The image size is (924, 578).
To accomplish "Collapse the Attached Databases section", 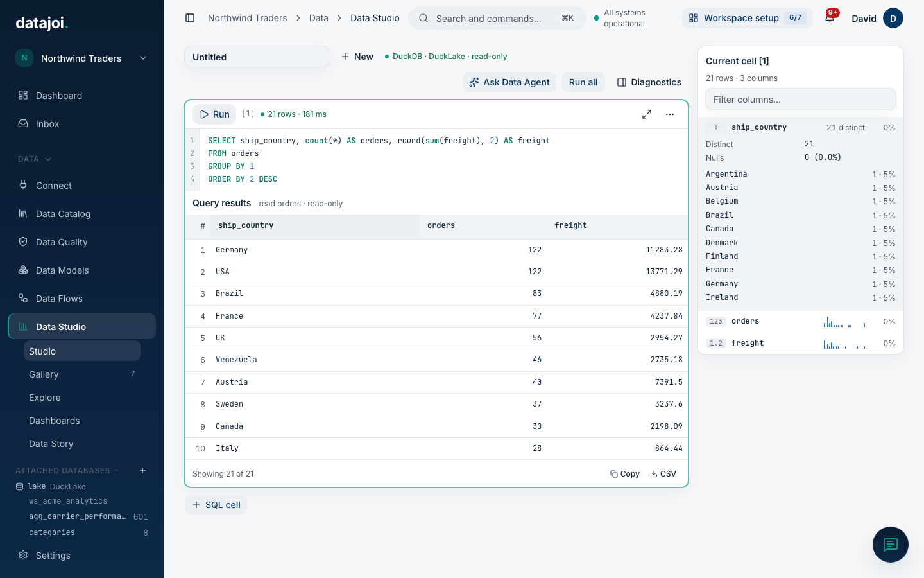I will point(67,471).
